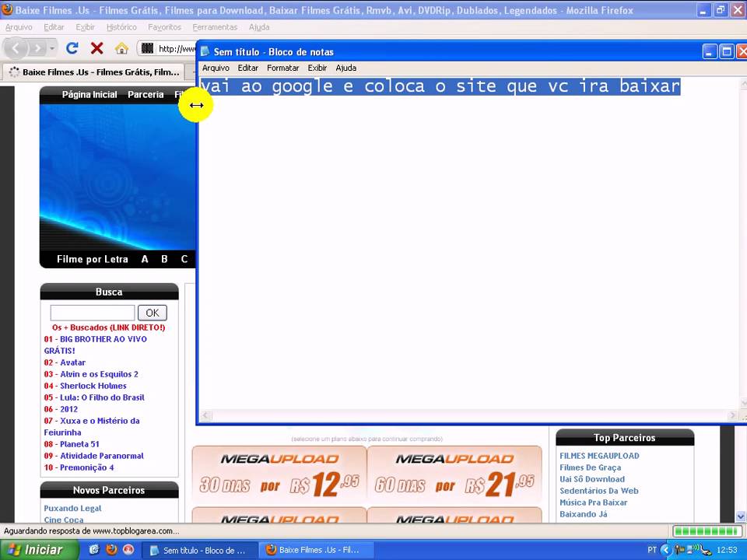The image size is (747, 560).
Task: Stop page loading with the red X icon
Action: [96, 48]
